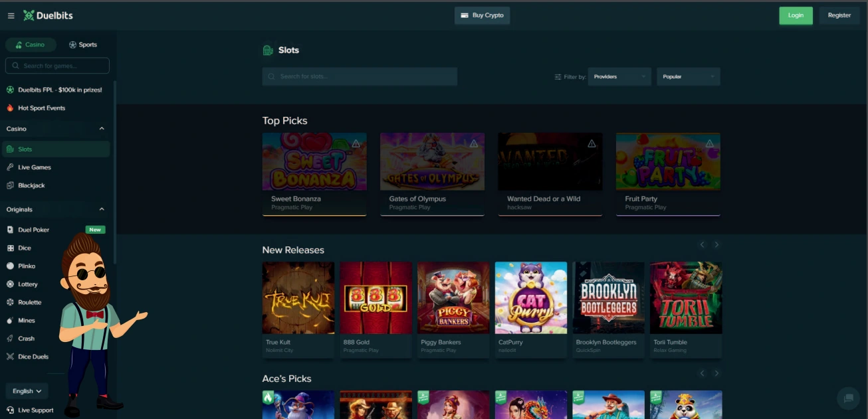The image size is (868, 419).
Task: Open the CatPurry game thumbnail
Action: coord(531,297)
